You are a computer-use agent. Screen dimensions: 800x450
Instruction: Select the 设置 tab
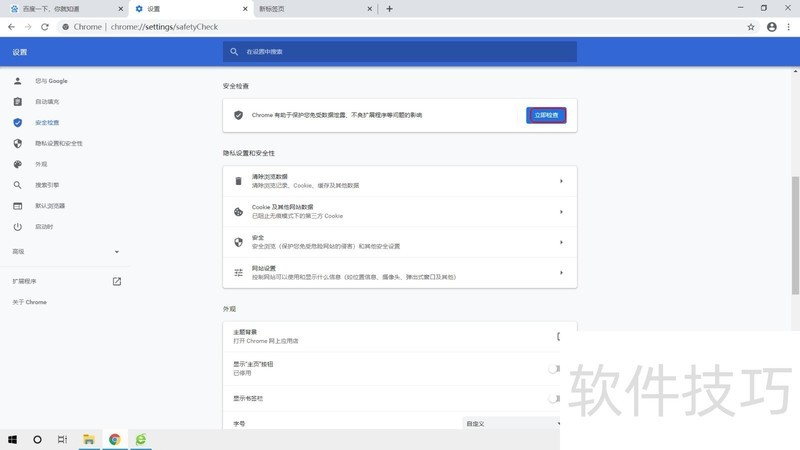[x=191, y=9]
